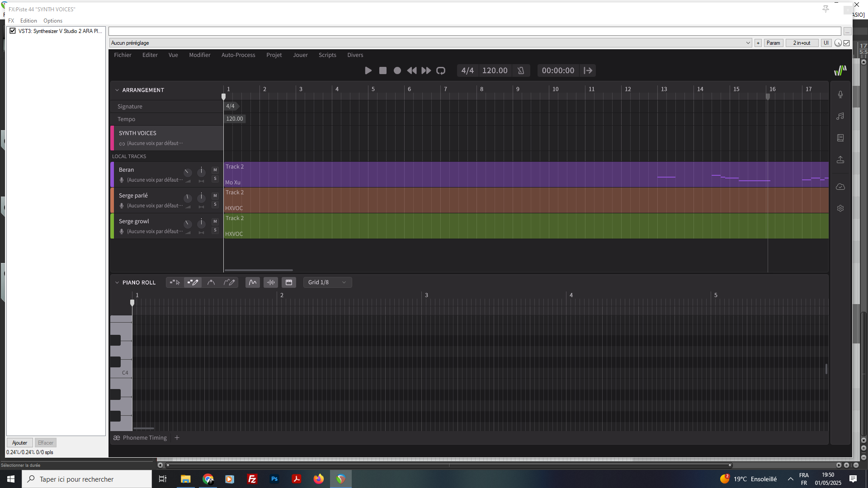Click the Beran track pan knob
Viewport: 868px width, 488px height.
click(x=201, y=172)
